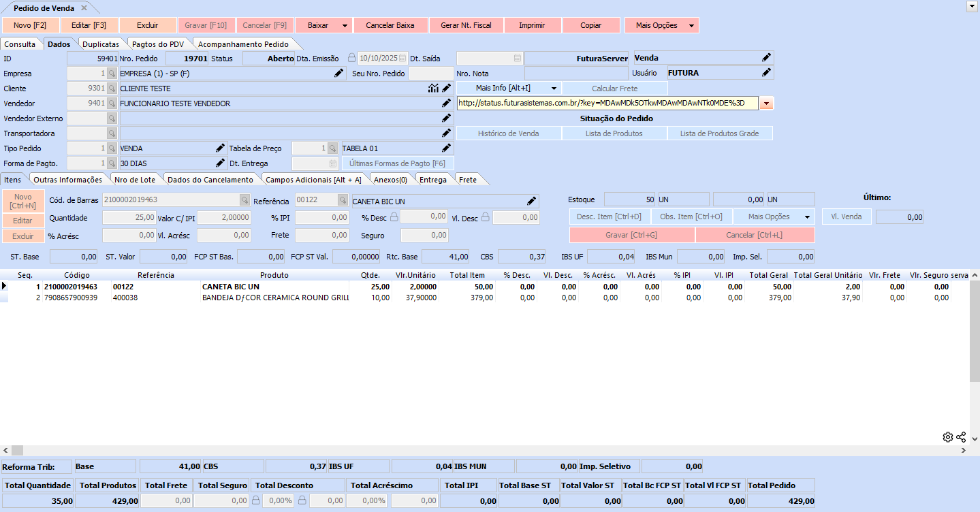Open the calendar icon in Dta. Emissão
This screenshot has height=512, width=980.
(403, 59)
